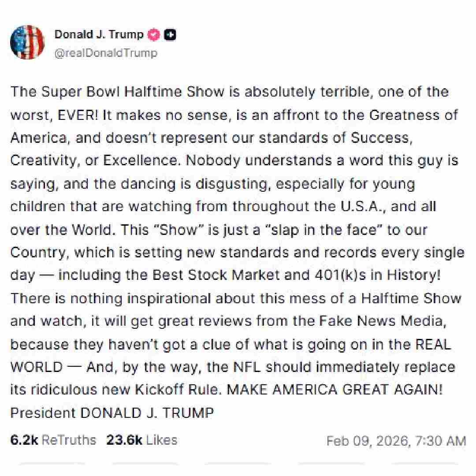Open the @realDonaldTrump handle link
Screen dimensions: 476x476
106,53
